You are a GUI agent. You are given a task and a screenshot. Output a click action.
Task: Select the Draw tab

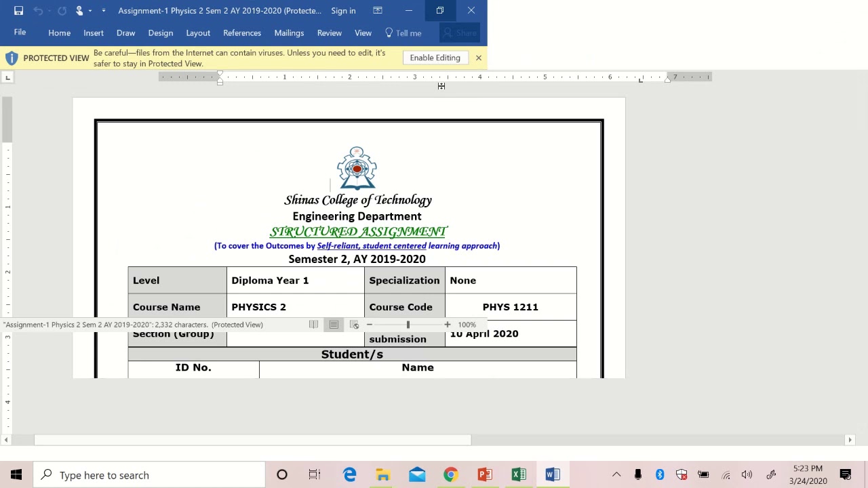pos(125,33)
